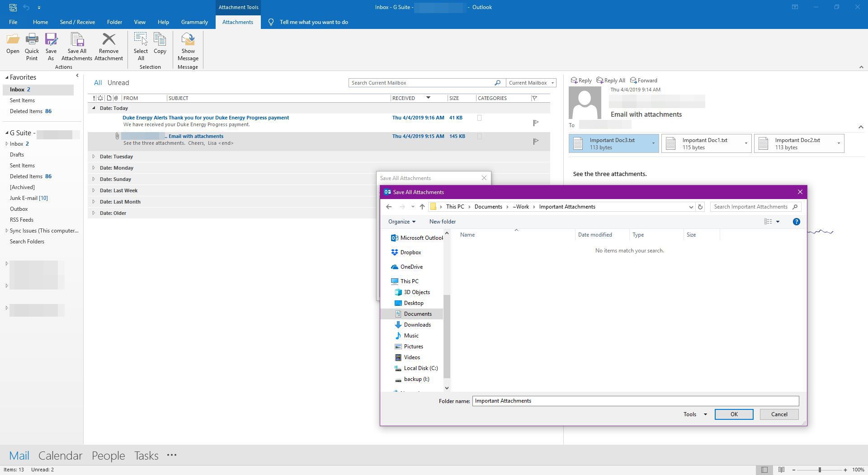868x475 pixels.
Task: Switch to Normal view in status bar
Action: 764,470
